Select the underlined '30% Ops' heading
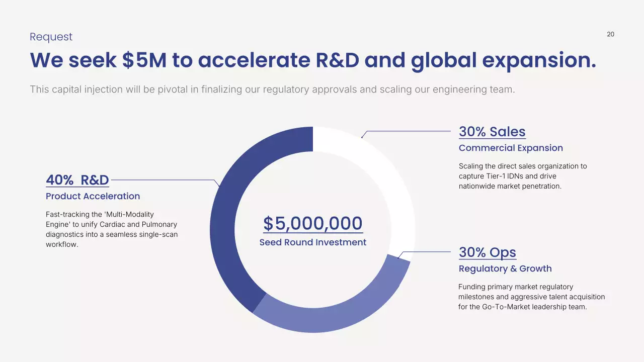 487,252
